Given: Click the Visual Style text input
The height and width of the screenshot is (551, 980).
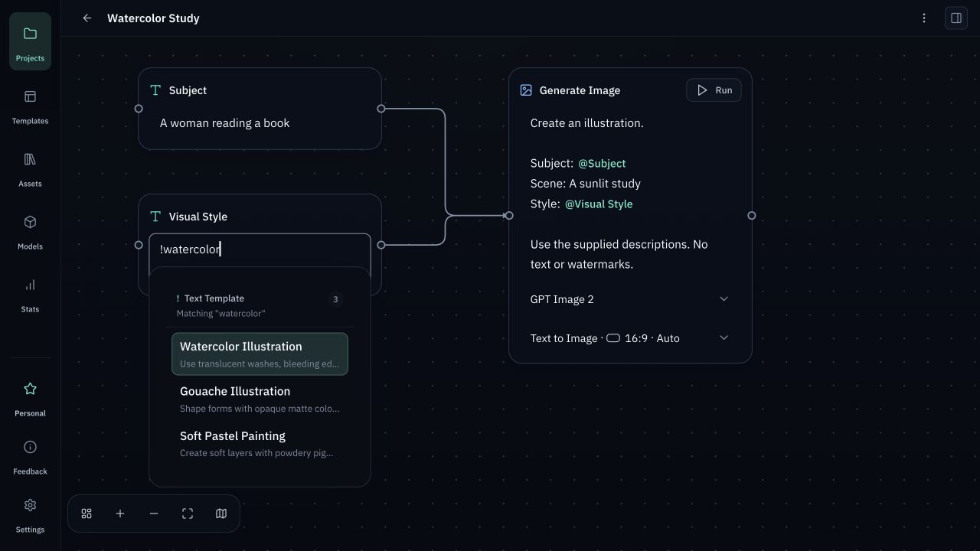Looking at the screenshot, I should click(260, 249).
